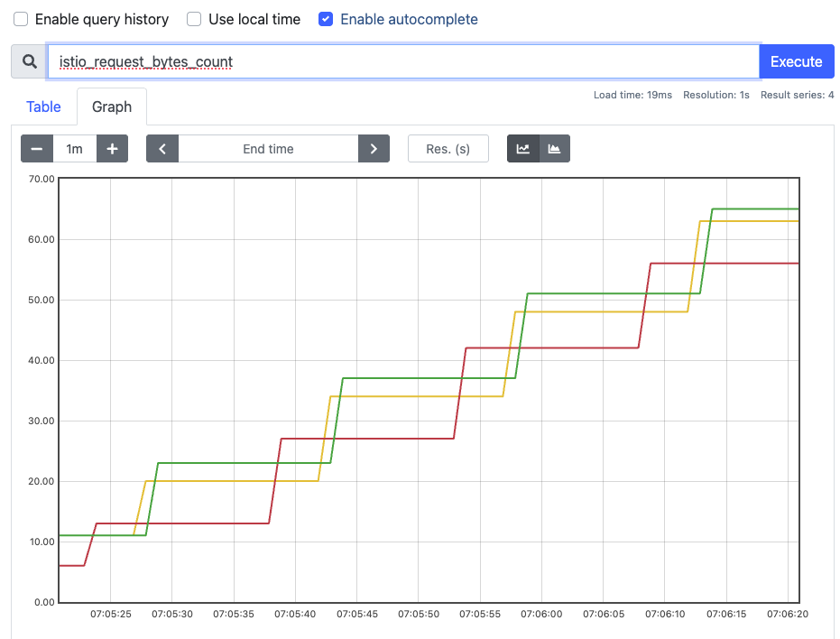Click the 30.00 y-axis label

pos(42,421)
